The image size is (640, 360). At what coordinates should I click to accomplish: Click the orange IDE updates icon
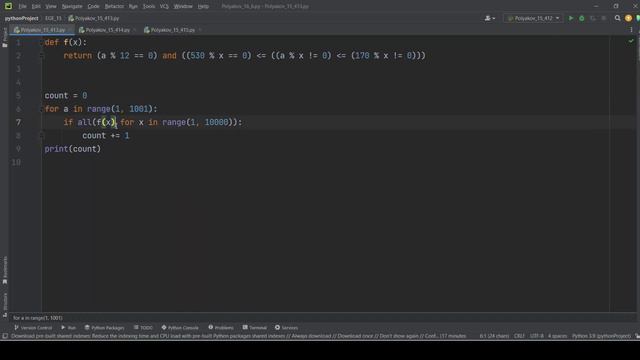pyautogui.click(x=628, y=18)
